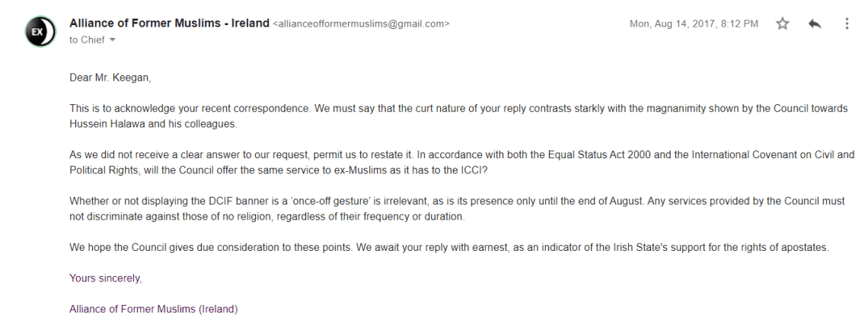Click the allianceofformermuslims@gmail.com address
The width and height of the screenshot is (868, 330).
pos(361,24)
